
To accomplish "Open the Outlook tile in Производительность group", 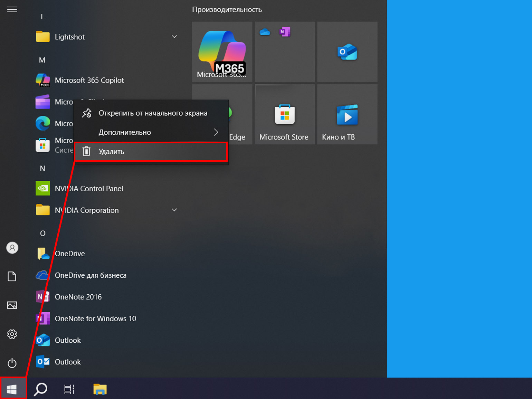I will point(347,52).
